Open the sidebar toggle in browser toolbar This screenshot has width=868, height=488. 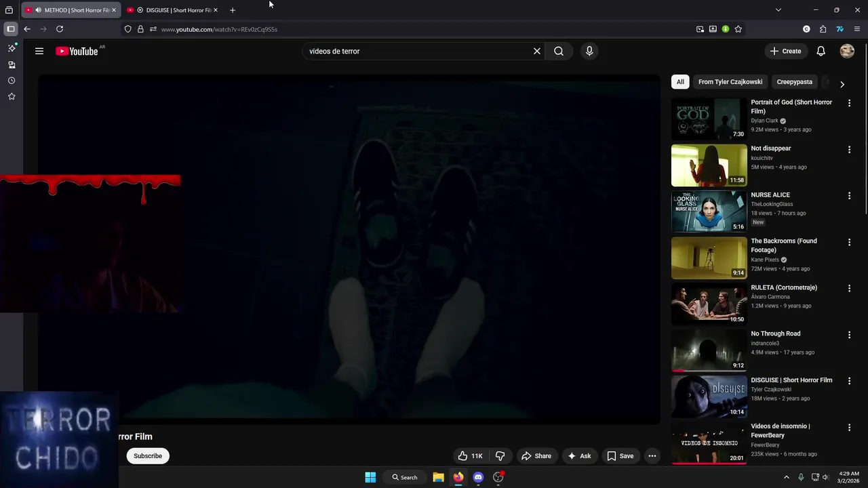pyautogui.click(x=11, y=29)
